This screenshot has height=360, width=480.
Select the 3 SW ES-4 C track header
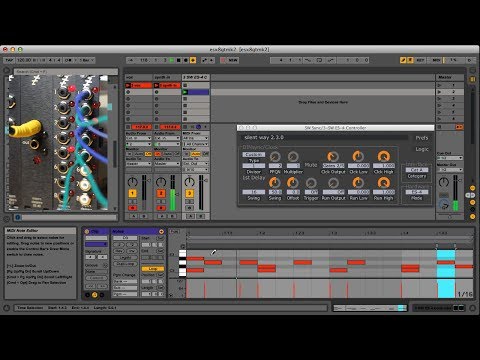(x=196, y=77)
